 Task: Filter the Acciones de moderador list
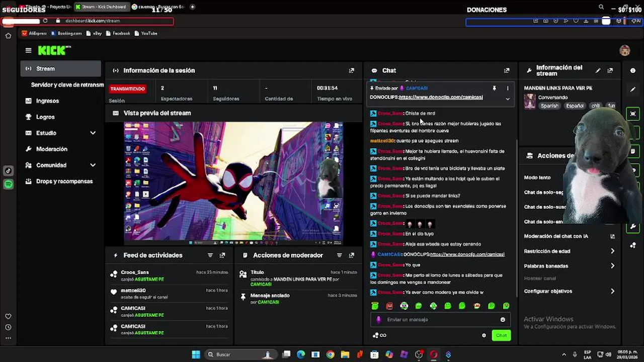click(340, 255)
